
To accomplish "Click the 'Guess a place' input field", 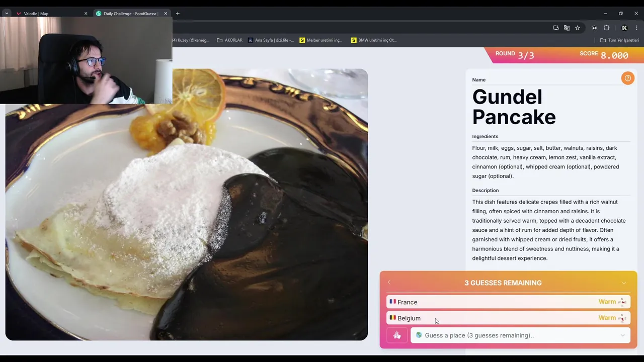I will (x=520, y=335).
